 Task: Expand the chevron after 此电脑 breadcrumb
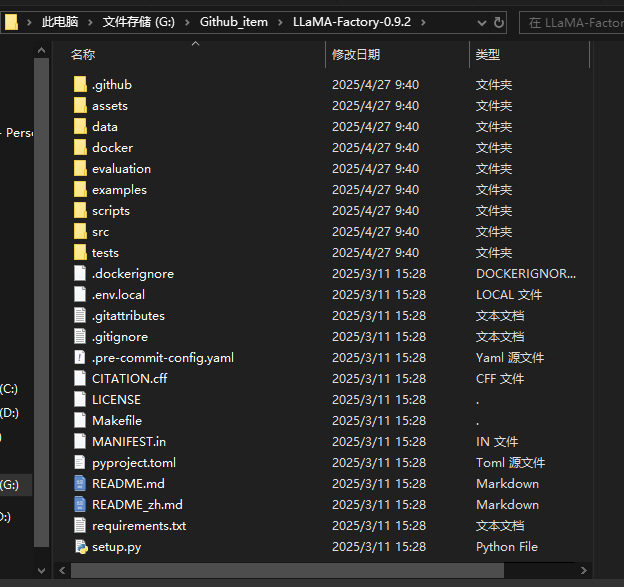pyautogui.click(x=90, y=22)
